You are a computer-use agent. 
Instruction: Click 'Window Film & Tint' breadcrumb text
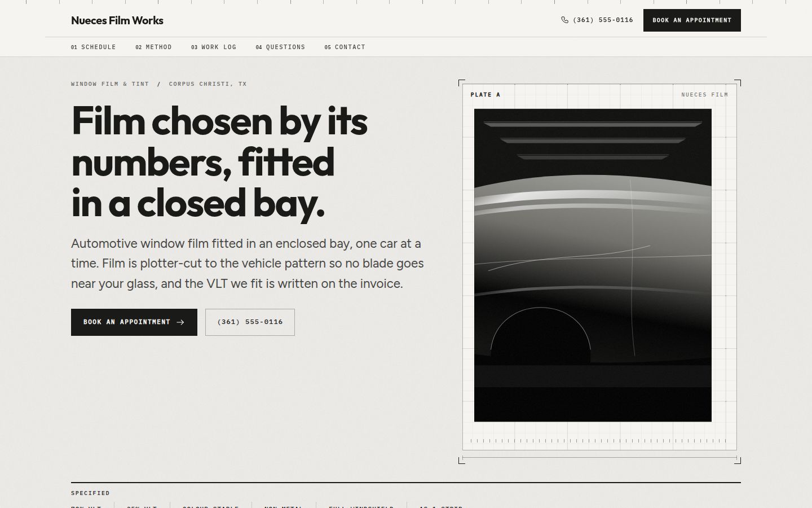tap(110, 84)
